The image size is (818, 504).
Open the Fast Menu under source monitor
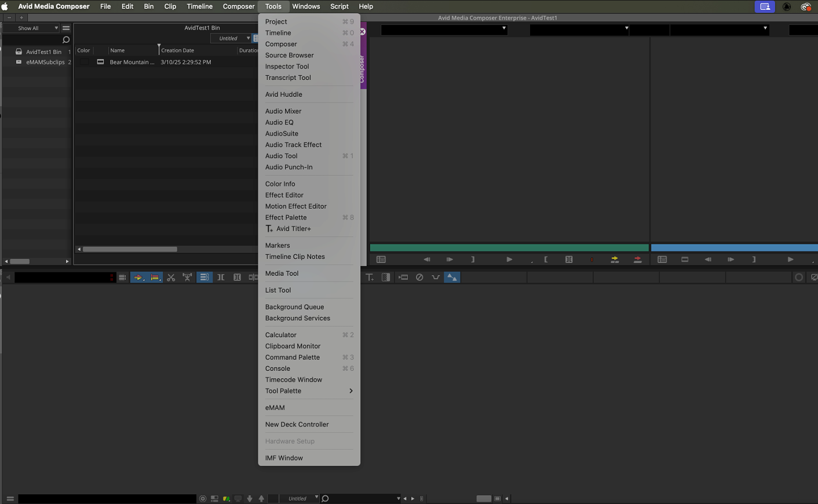coord(381,260)
